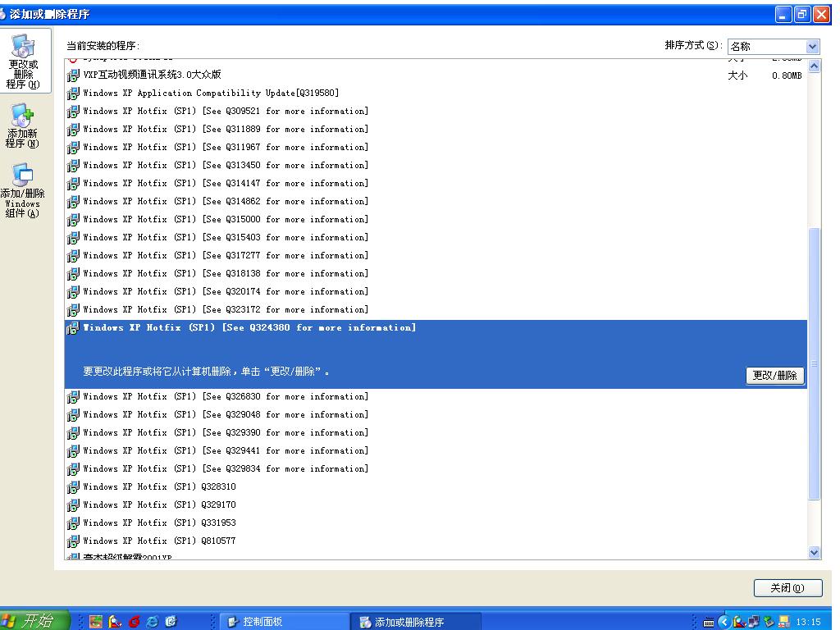840x630 pixels.
Task: Select Windows XP Hotfix [See Q311967] entry
Action: pos(436,148)
